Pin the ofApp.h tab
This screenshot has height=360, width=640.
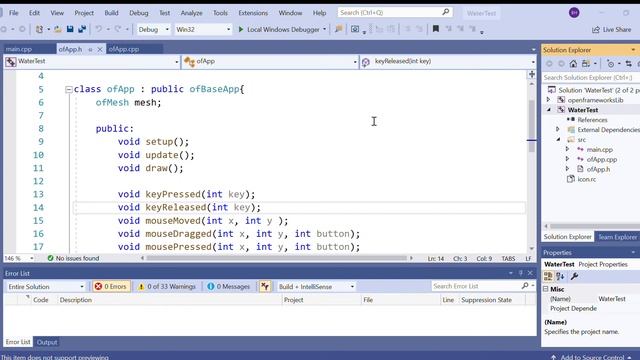coord(90,49)
